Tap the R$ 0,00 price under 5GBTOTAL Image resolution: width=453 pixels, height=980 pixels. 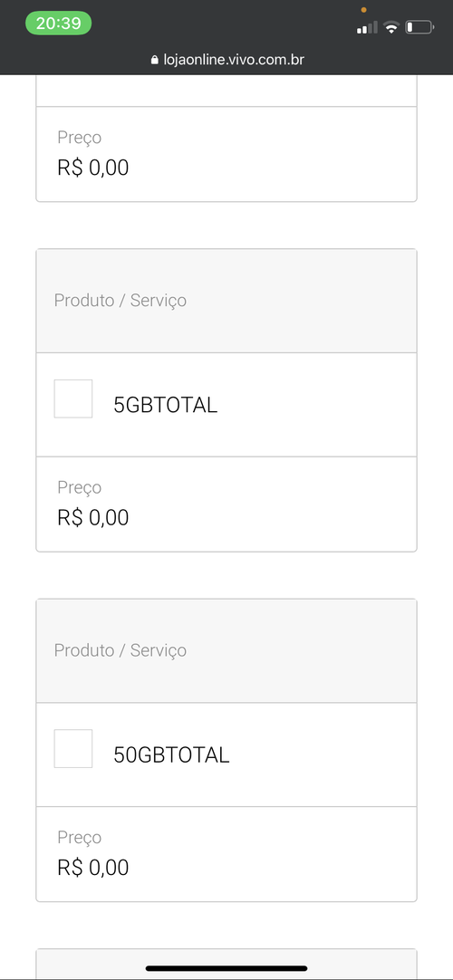pos(93,517)
